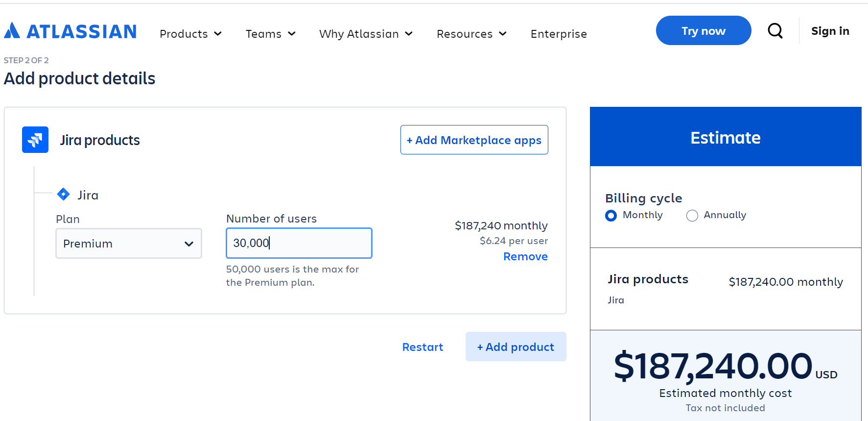Image resolution: width=868 pixels, height=421 pixels.
Task: Remove the Jira product
Action: click(x=525, y=256)
